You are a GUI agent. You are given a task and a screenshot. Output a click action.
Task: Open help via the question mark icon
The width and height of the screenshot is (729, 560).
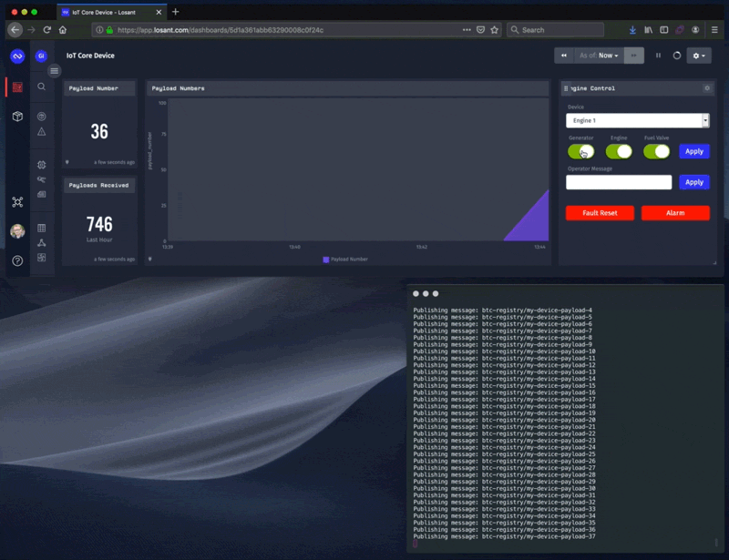[x=17, y=260]
